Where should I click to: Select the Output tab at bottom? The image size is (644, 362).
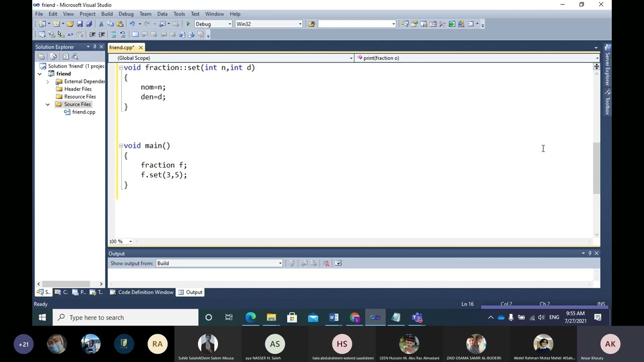(190, 292)
